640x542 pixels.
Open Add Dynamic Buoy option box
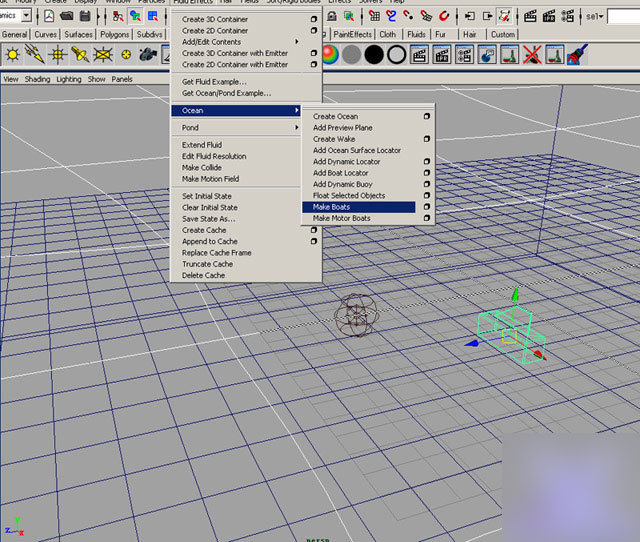coord(427,184)
